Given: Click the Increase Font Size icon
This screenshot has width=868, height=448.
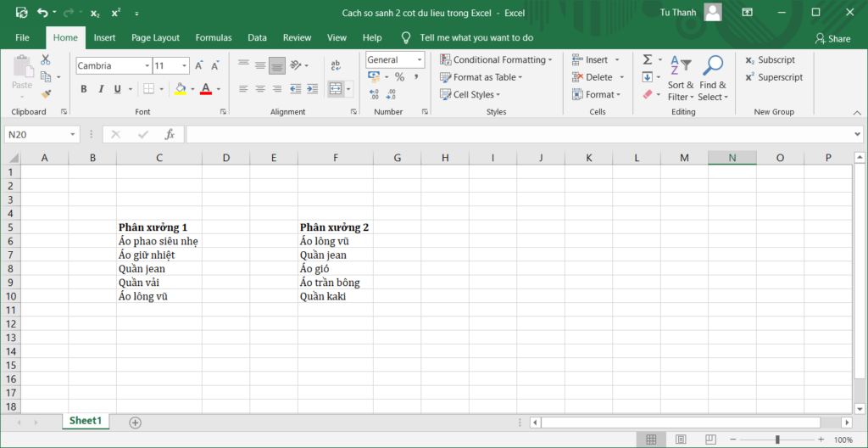Looking at the screenshot, I should pyautogui.click(x=199, y=66).
